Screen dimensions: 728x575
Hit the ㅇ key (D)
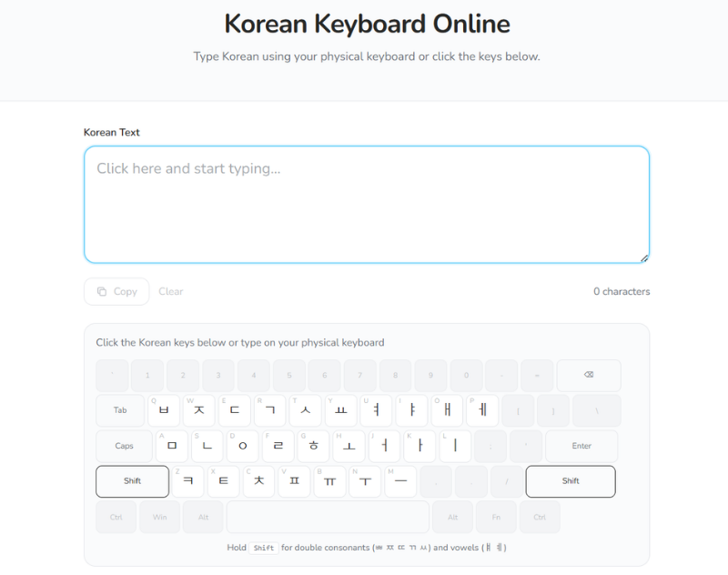(x=242, y=446)
